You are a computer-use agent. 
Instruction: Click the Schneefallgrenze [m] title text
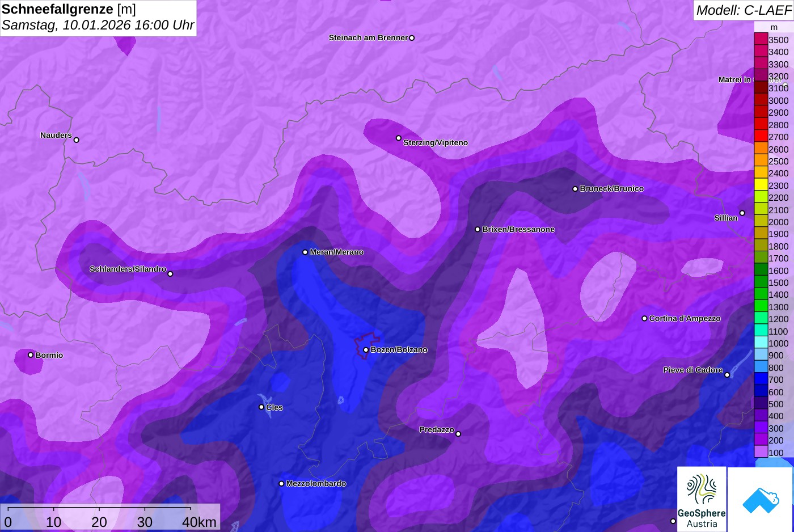point(69,9)
